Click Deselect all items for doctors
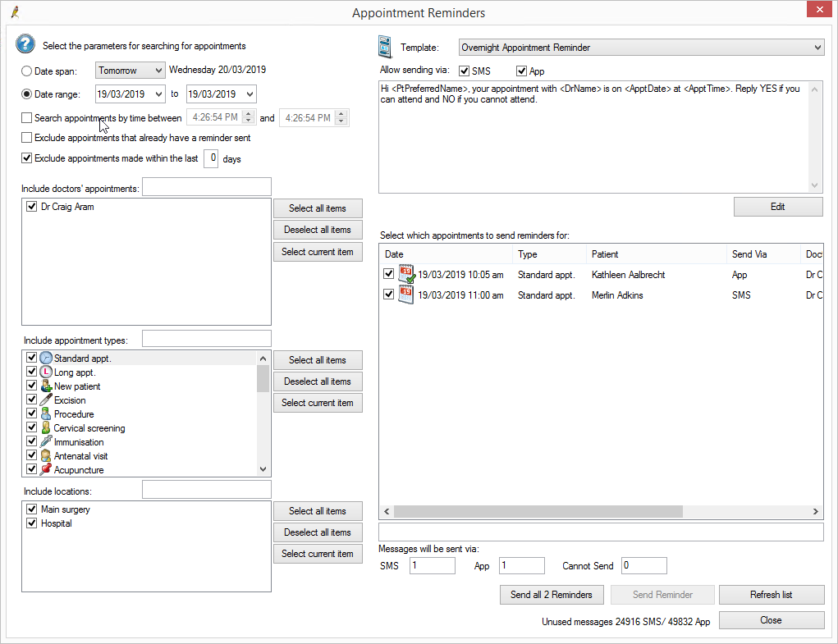This screenshot has width=838, height=644. pos(318,230)
